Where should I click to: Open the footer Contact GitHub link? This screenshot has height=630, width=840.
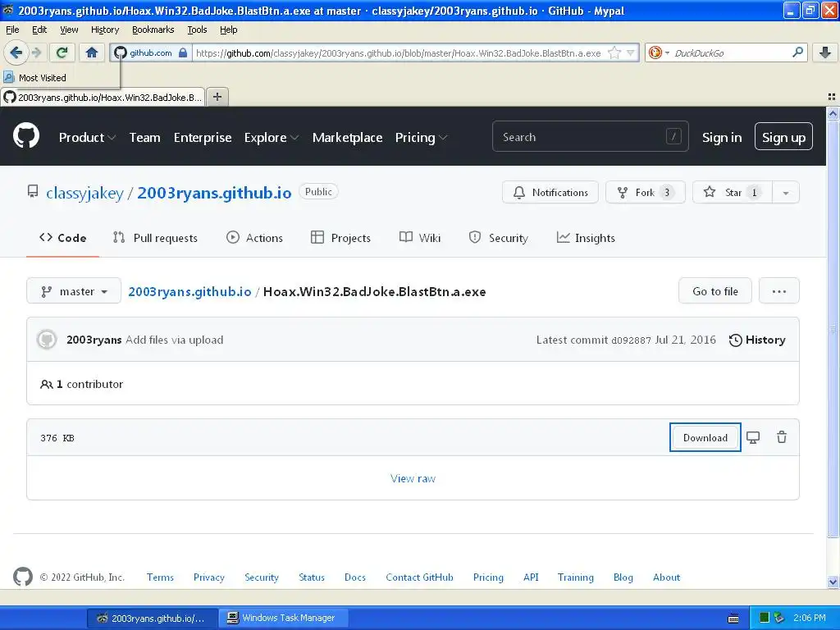419,577
